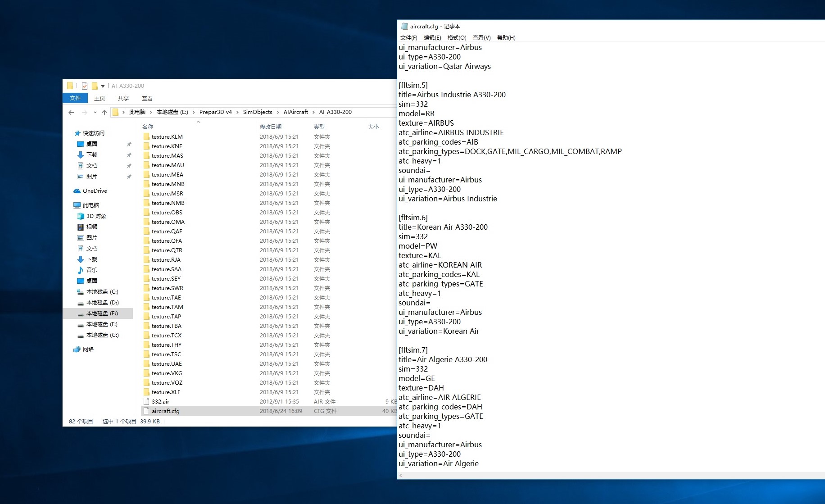Image resolution: width=825 pixels, height=504 pixels.
Task: Select the 332.air file icon
Action: click(x=146, y=402)
